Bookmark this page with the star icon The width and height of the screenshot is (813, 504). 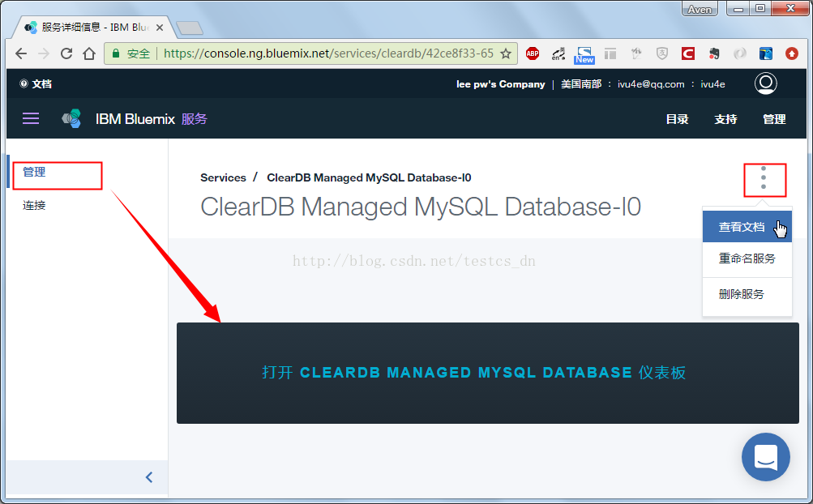click(506, 53)
